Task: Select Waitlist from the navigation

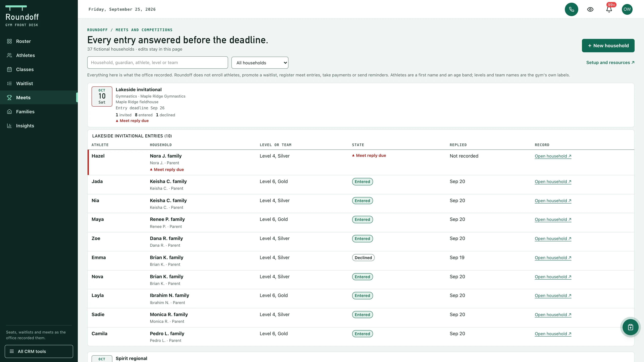Action: (x=24, y=83)
